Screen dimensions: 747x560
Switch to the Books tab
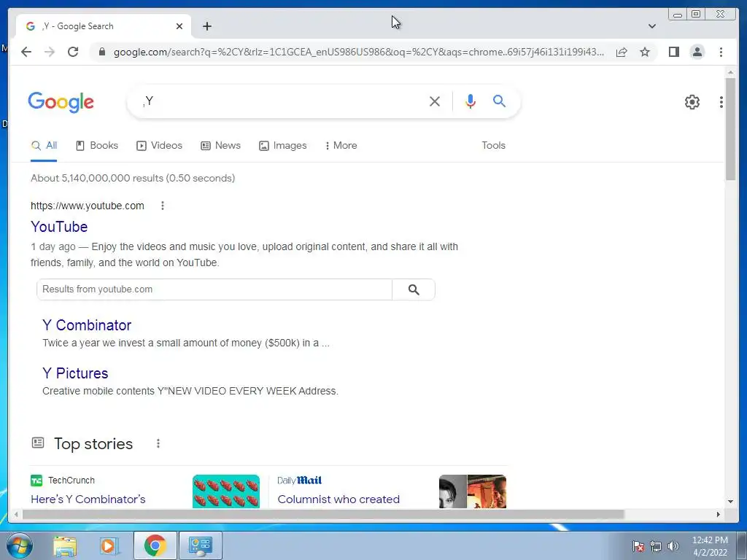point(97,146)
